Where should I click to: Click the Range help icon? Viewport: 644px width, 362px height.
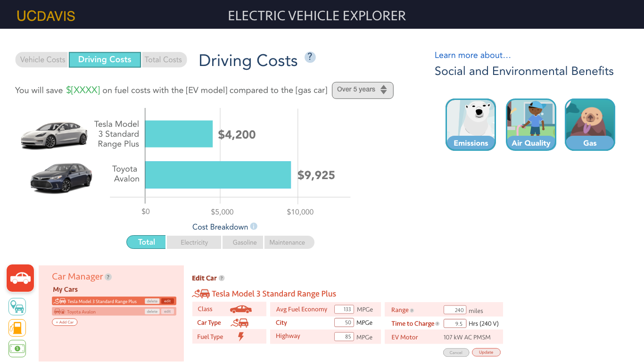tap(412, 311)
